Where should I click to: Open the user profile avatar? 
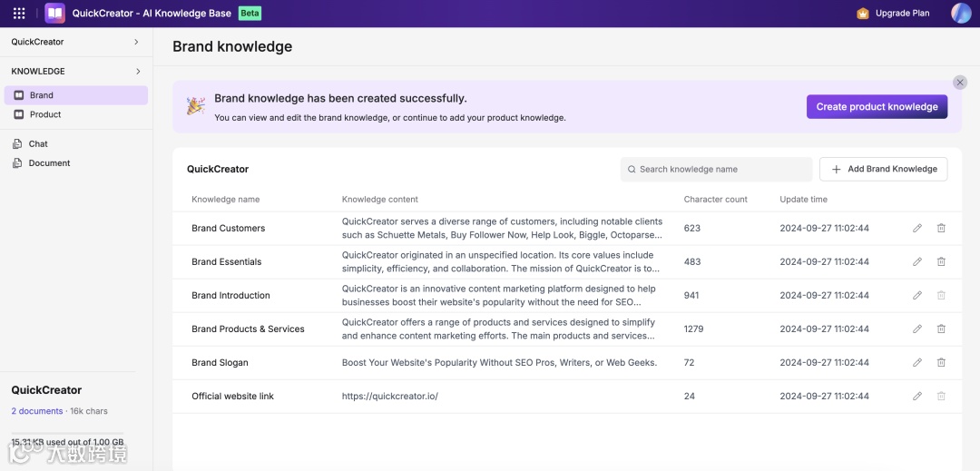point(961,13)
